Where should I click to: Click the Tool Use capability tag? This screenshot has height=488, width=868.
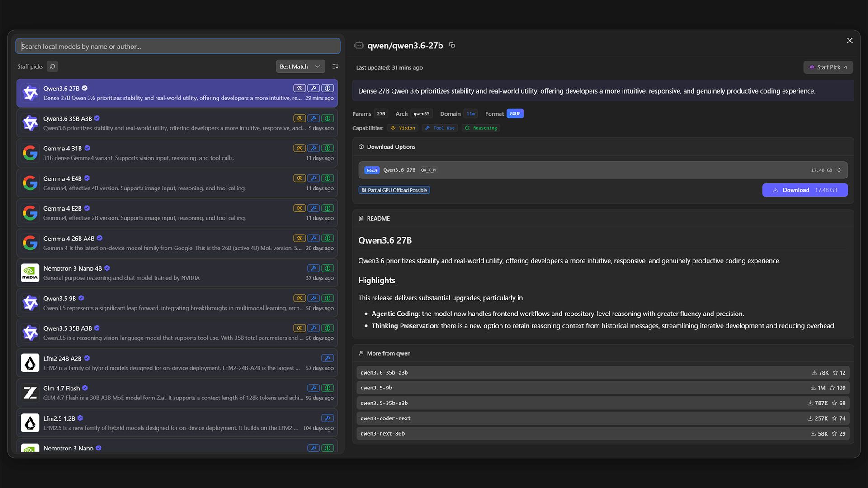tap(439, 128)
